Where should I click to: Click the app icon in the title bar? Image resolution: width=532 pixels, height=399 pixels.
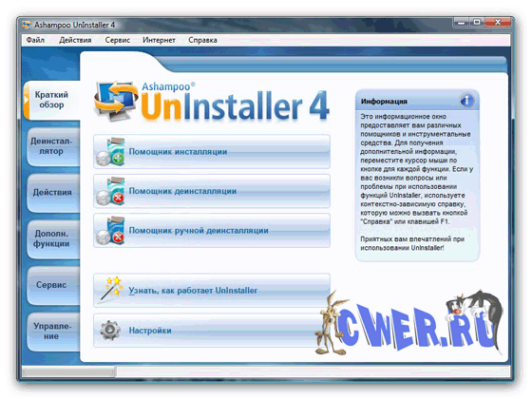coord(27,25)
